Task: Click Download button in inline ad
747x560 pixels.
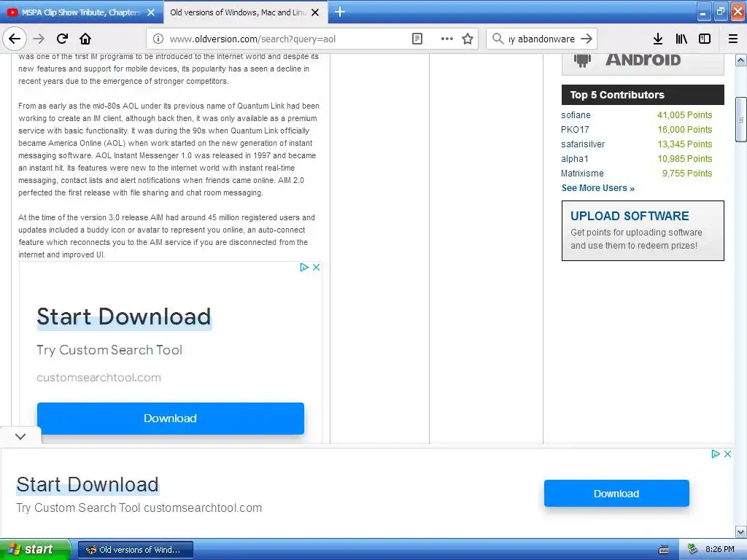Action: 171,418
